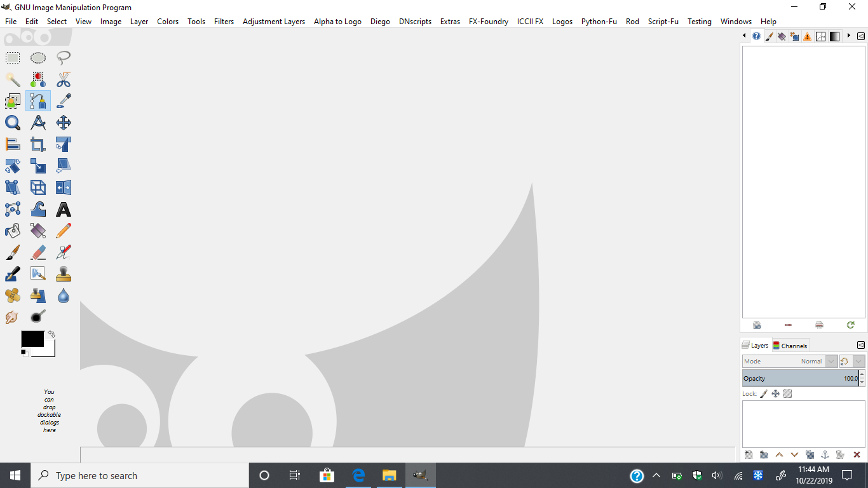Select the Blur/Sharpen droplet tool

click(64, 295)
